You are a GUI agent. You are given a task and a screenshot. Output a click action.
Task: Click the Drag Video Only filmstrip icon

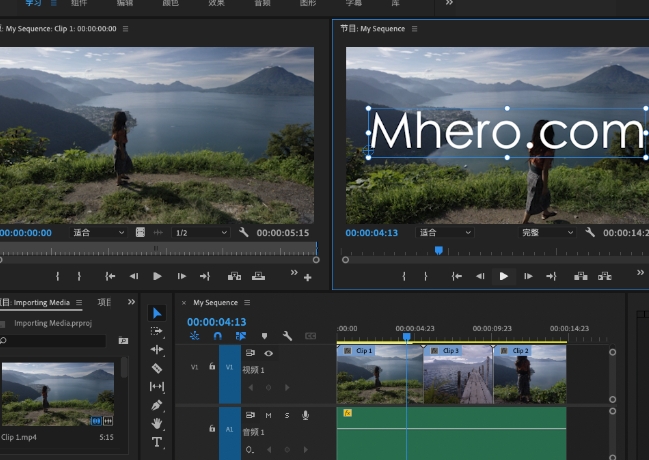click(140, 232)
